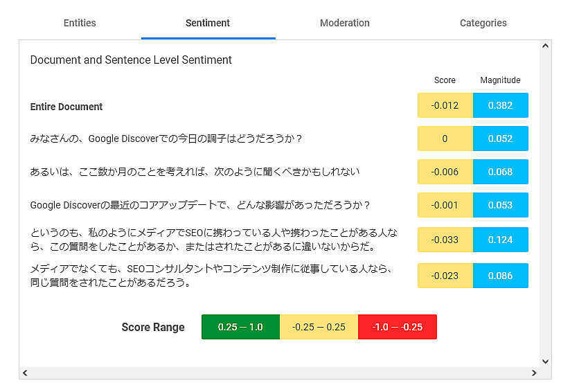Click the yellow -0.25 — 0.25 range swatch

(319, 327)
